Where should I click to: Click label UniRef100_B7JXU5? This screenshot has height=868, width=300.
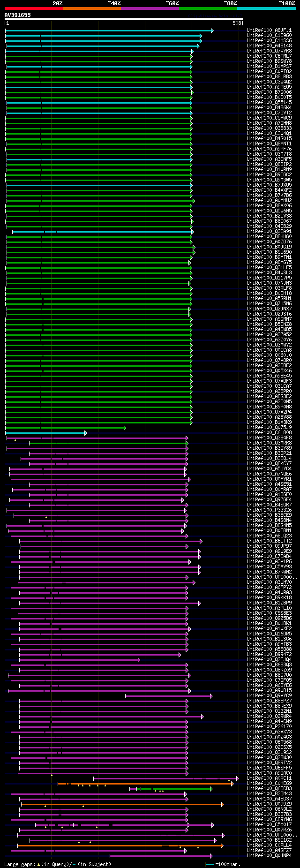269,185
